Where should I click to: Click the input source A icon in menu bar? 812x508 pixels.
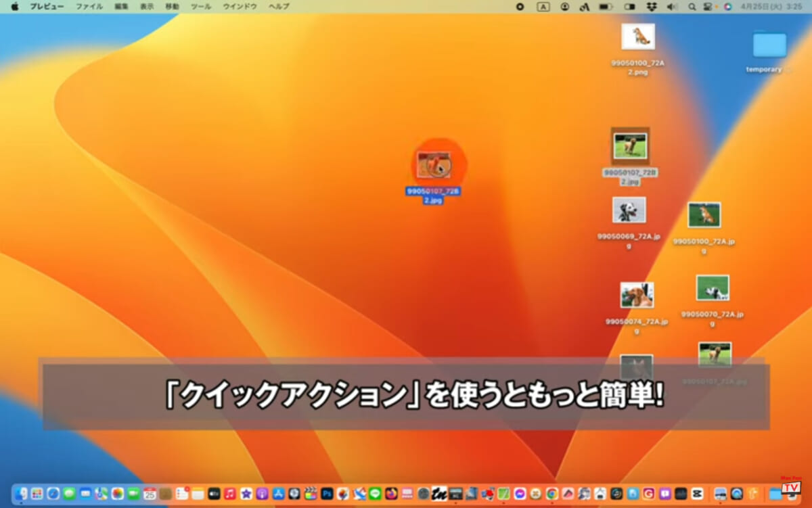pos(543,6)
